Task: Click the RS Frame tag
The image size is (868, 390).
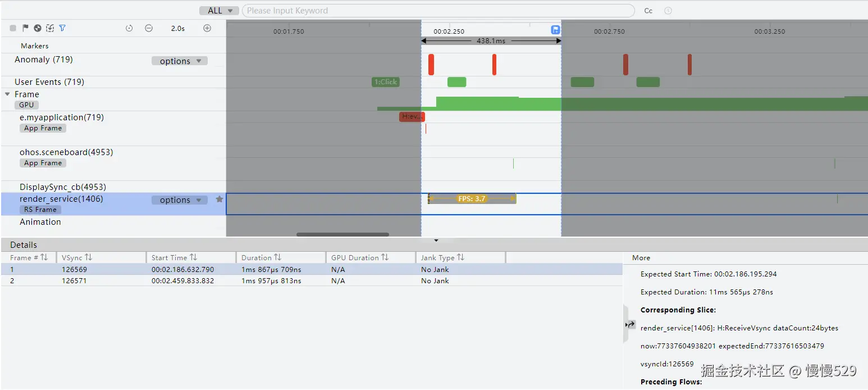Action: (40, 210)
